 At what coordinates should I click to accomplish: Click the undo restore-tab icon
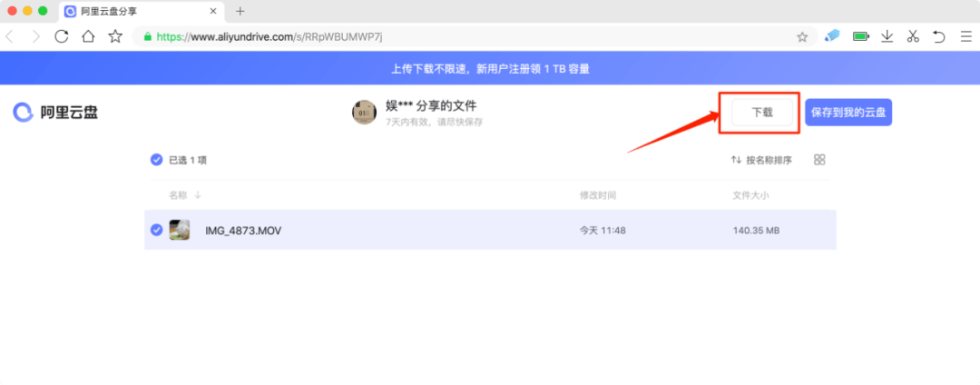[x=939, y=36]
